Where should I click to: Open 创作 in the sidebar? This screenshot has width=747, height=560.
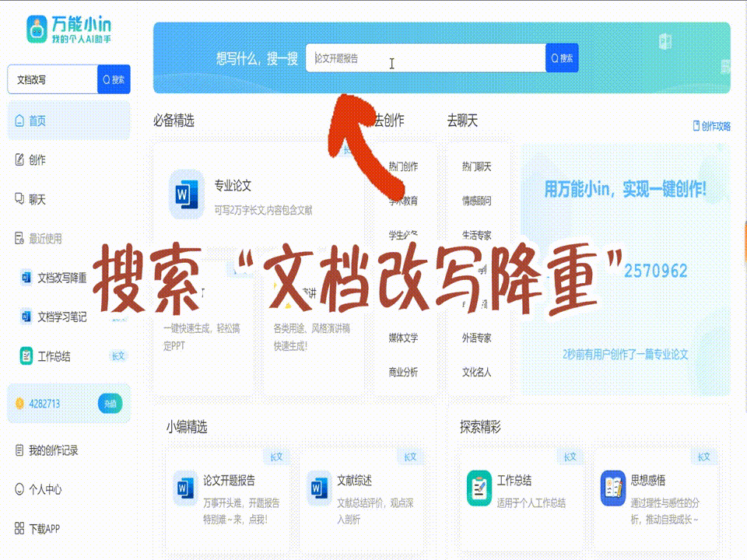click(x=37, y=159)
